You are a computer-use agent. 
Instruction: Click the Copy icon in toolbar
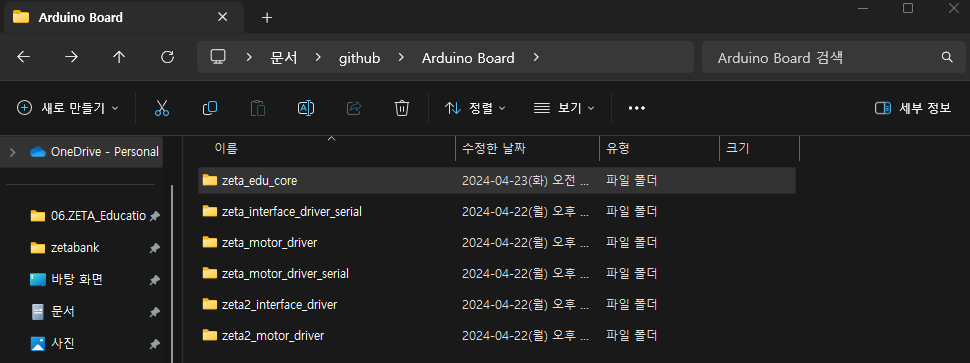tap(210, 108)
